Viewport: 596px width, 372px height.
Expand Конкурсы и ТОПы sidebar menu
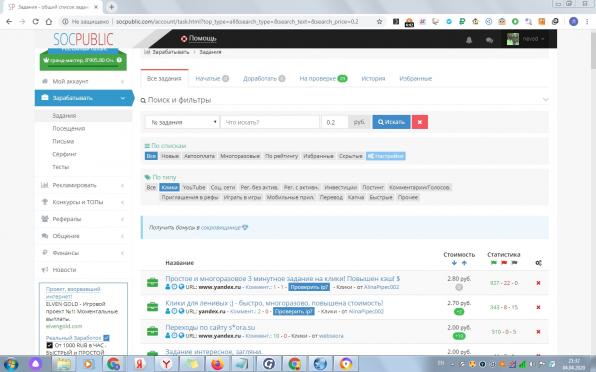point(83,202)
